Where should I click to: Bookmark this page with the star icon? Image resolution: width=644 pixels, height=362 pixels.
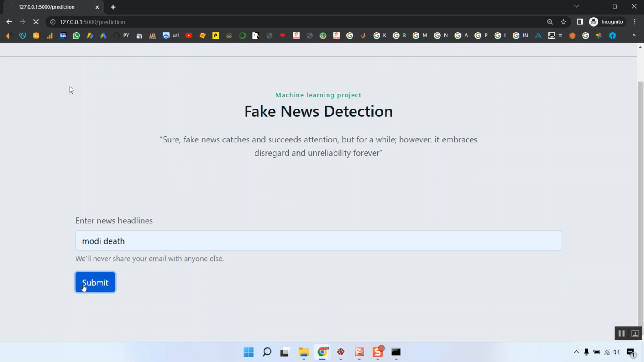[563, 22]
